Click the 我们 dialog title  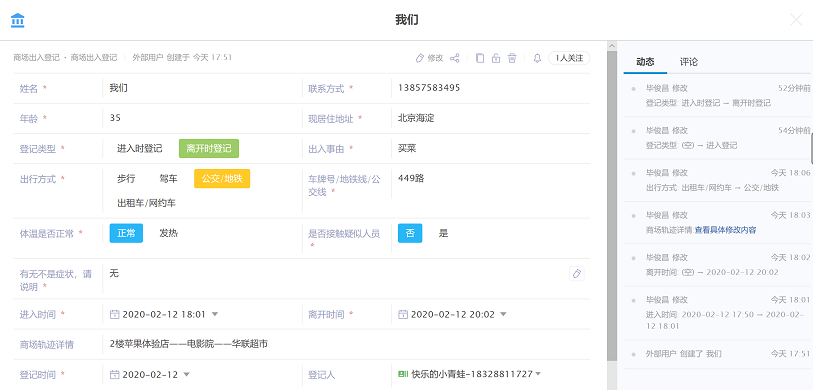406,20
